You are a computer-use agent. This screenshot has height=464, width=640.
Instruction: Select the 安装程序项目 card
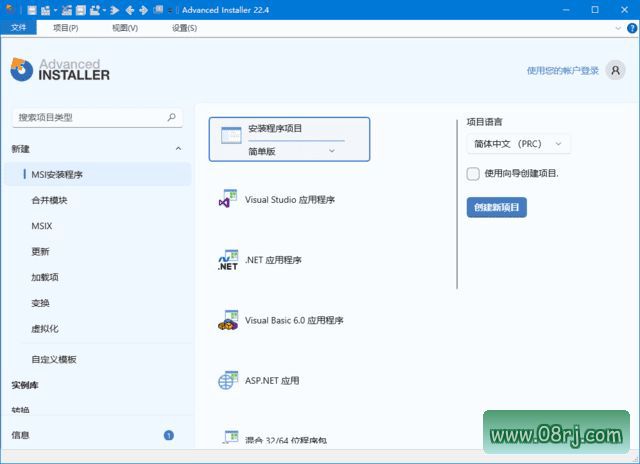[x=289, y=140]
